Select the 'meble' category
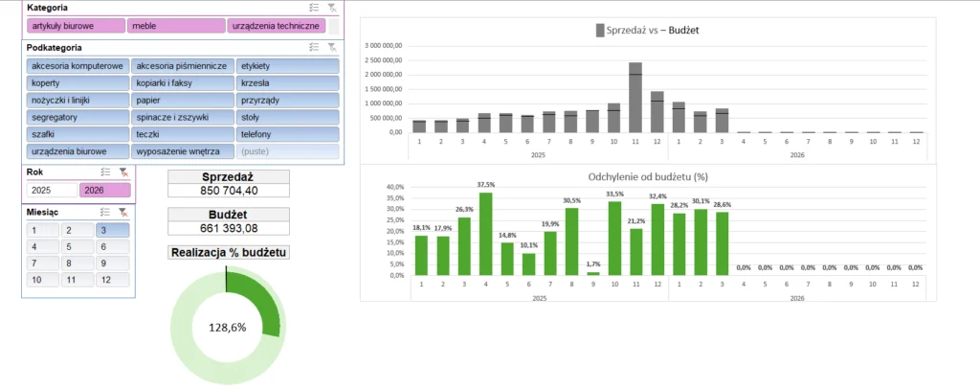This screenshot has height=389, width=980. point(176,26)
